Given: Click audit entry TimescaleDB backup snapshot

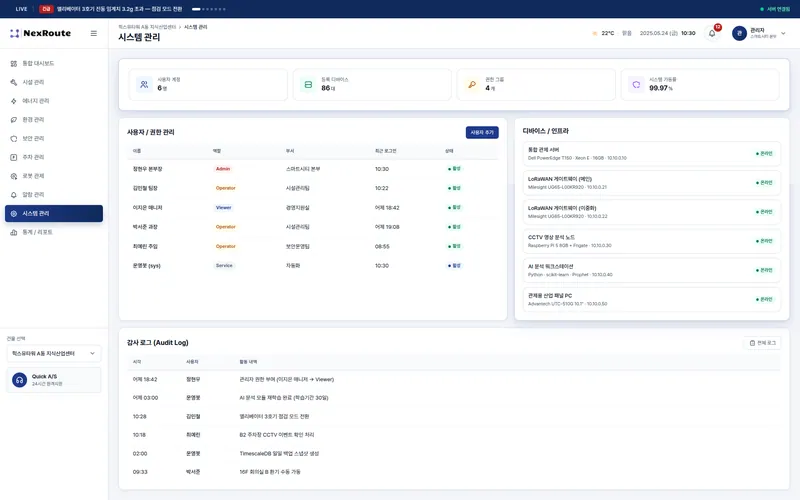Looking at the screenshot, I should [x=454, y=454].
